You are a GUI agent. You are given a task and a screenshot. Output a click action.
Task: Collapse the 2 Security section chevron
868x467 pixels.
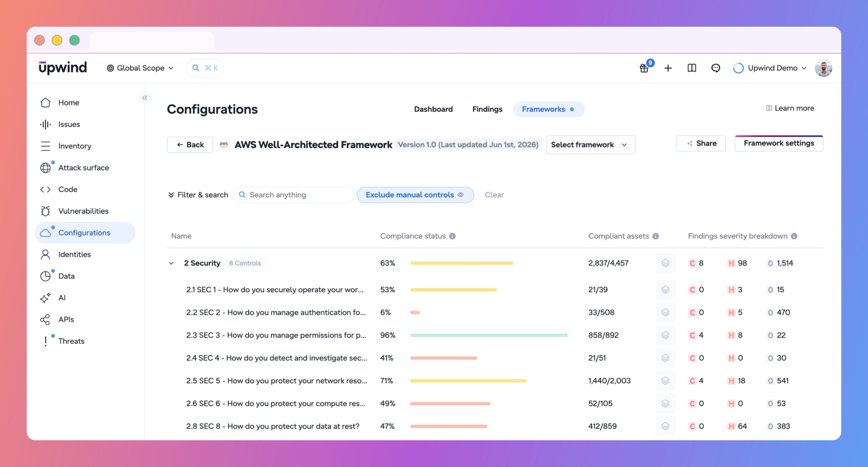(x=171, y=263)
